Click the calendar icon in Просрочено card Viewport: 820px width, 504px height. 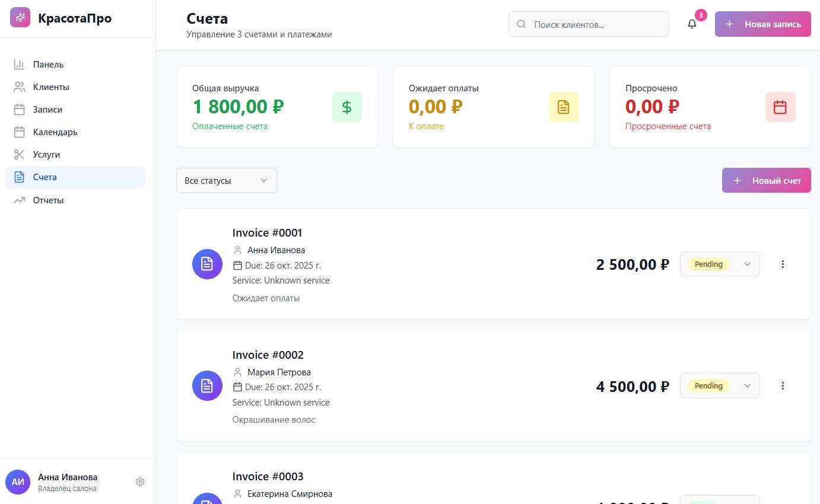coord(780,107)
